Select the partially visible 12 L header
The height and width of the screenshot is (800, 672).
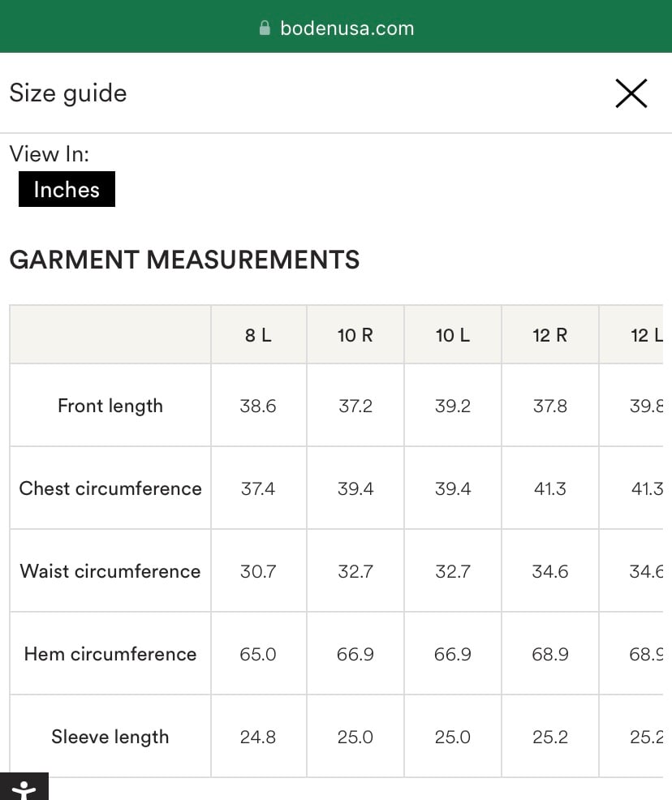631,335
